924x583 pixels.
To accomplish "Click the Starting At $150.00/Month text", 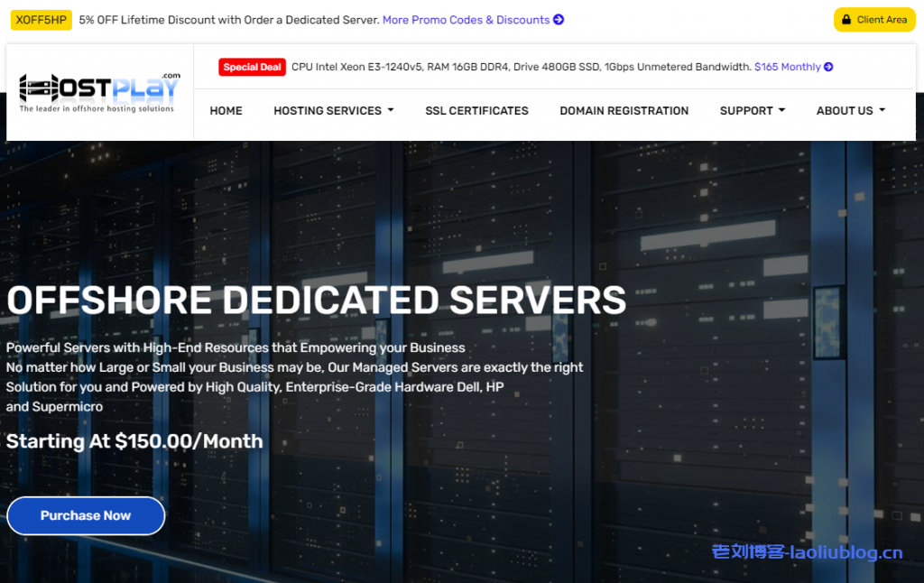I will (134, 441).
